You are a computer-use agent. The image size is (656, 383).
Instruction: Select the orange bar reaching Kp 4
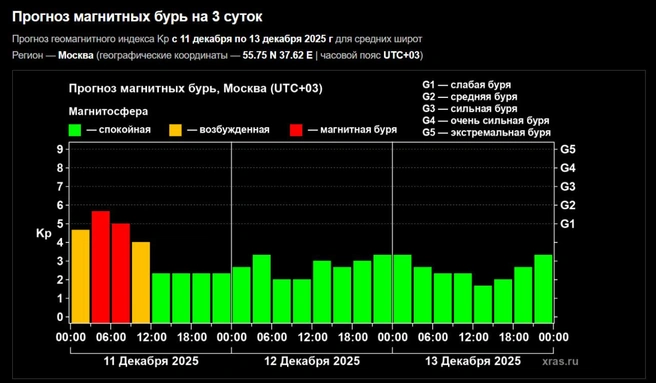141,282
